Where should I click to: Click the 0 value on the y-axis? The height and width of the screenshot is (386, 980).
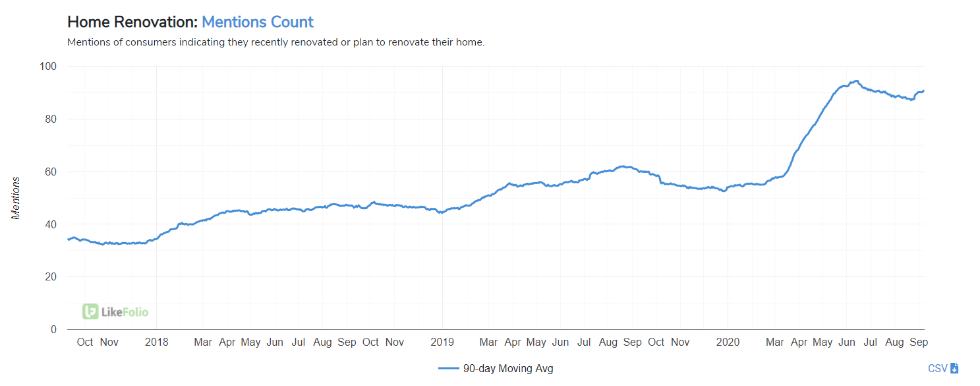point(53,329)
